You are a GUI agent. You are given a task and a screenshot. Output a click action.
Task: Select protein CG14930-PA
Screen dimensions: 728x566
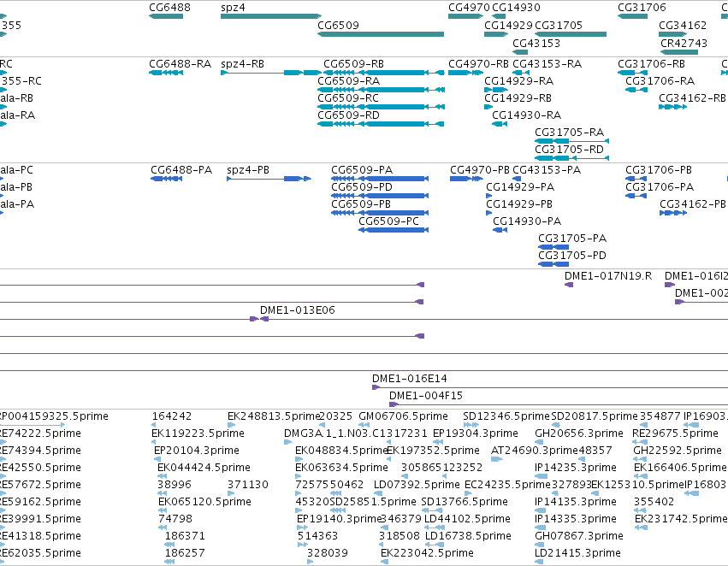pos(500,230)
